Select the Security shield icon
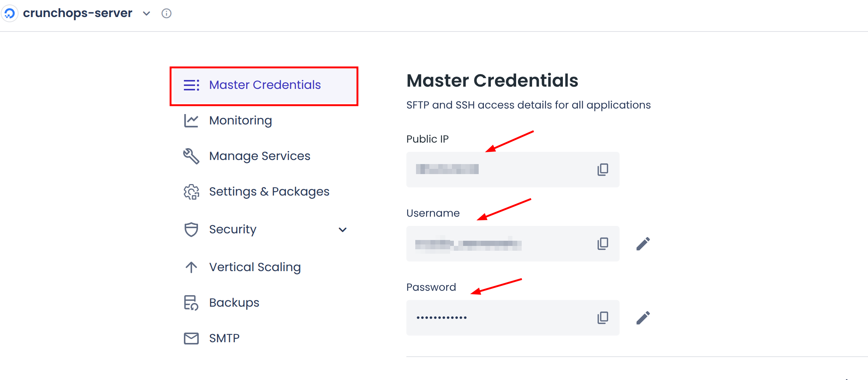Viewport: 868px width, 380px height. coord(191,230)
